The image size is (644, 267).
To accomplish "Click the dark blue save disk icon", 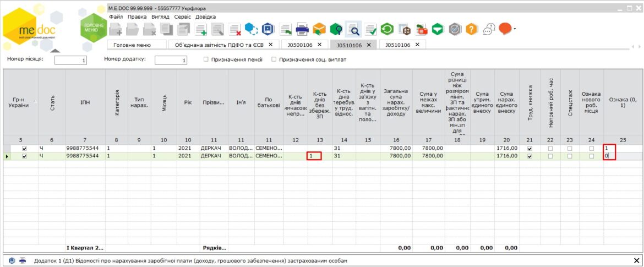I will click(268, 29).
